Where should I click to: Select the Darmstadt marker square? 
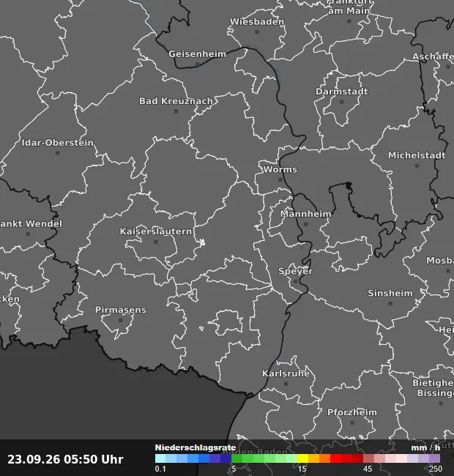[x=342, y=102]
